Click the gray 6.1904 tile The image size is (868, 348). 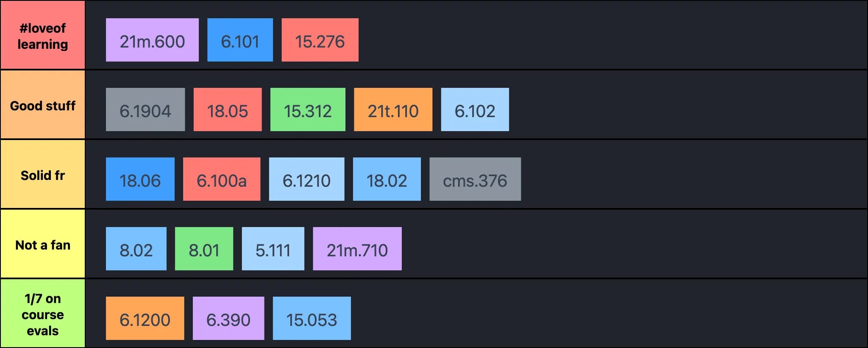pos(145,109)
